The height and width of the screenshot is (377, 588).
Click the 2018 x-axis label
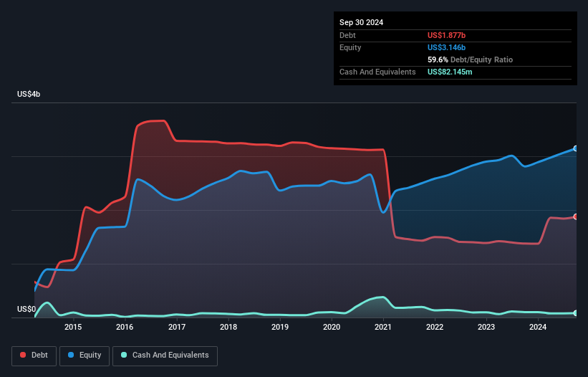(x=228, y=327)
